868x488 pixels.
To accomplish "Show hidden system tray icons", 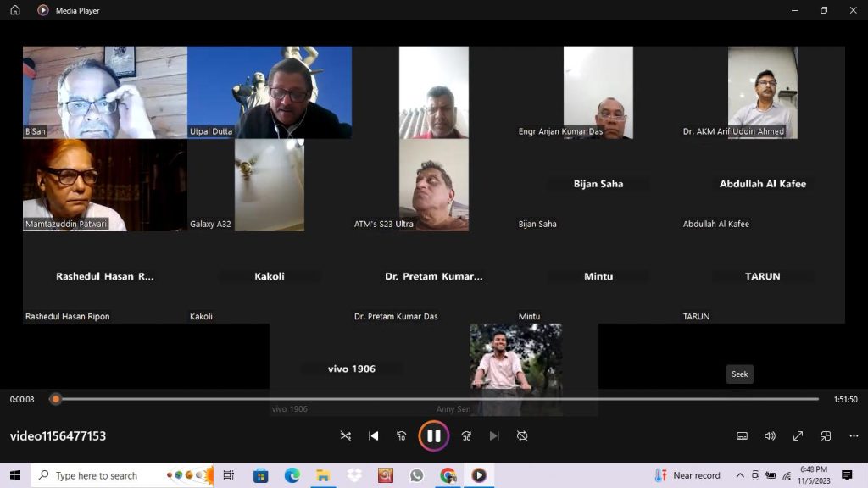I will [740, 475].
